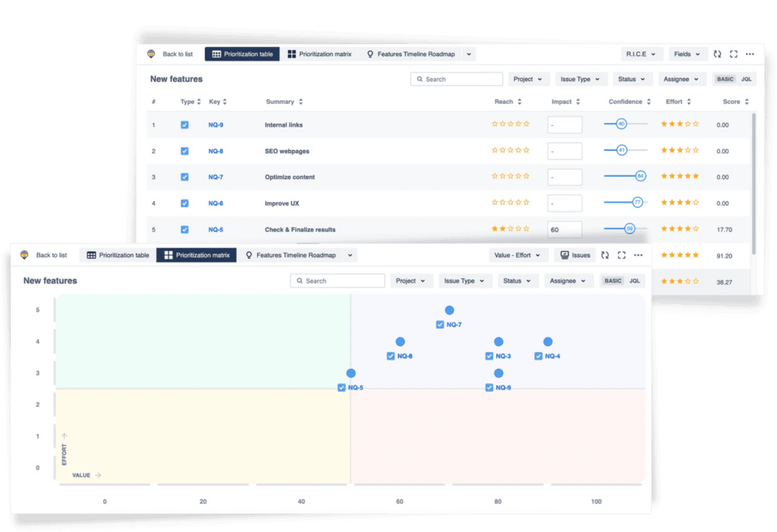Screen dimensions: 777x532
Task: Click the refresh icon in the matrix toolbar
Action: tap(604, 255)
